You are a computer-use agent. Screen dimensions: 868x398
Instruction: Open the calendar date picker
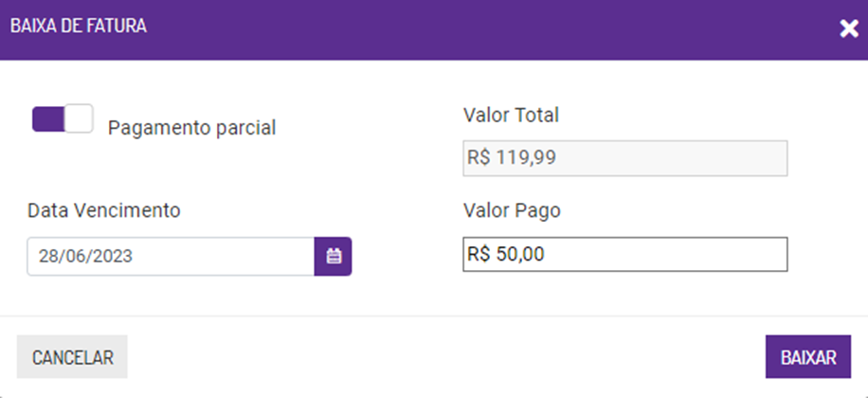coord(334,256)
